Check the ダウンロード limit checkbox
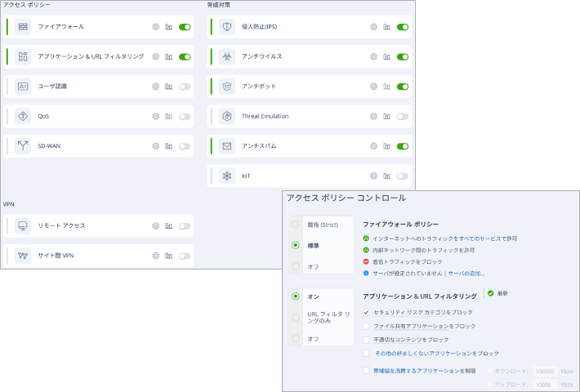 (489, 371)
